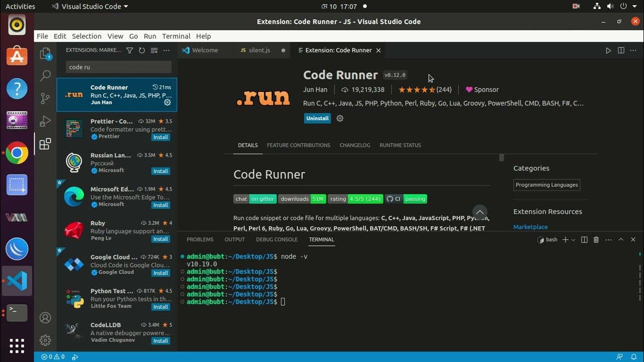Open the Marketplace resource link
644x362 pixels.
(530, 227)
